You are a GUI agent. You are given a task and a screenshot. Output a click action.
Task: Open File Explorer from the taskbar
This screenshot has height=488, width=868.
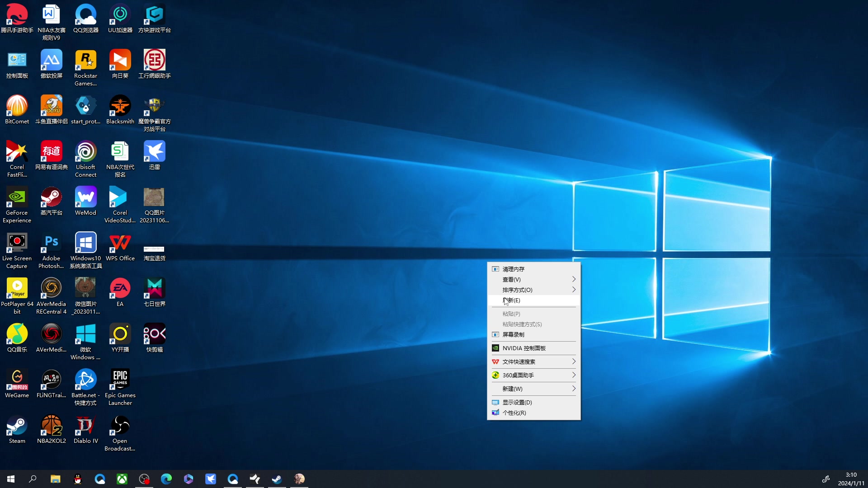[x=55, y=479]
